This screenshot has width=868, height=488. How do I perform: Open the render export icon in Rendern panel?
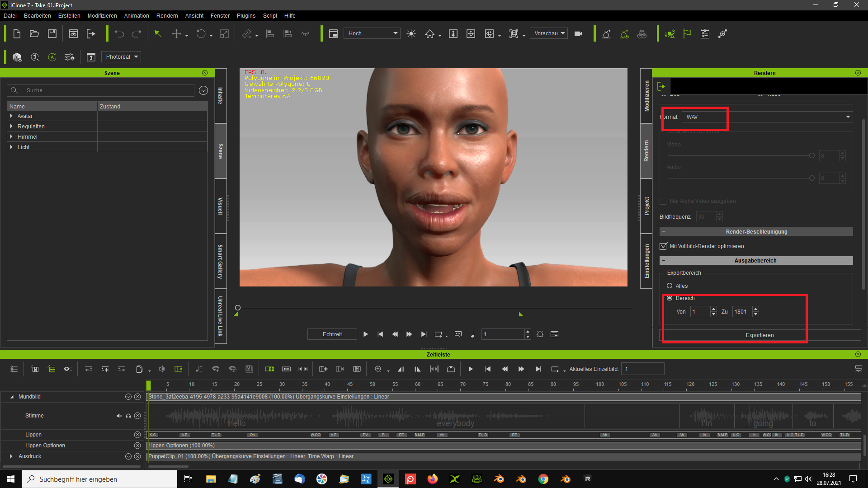[x=661, y=86]
